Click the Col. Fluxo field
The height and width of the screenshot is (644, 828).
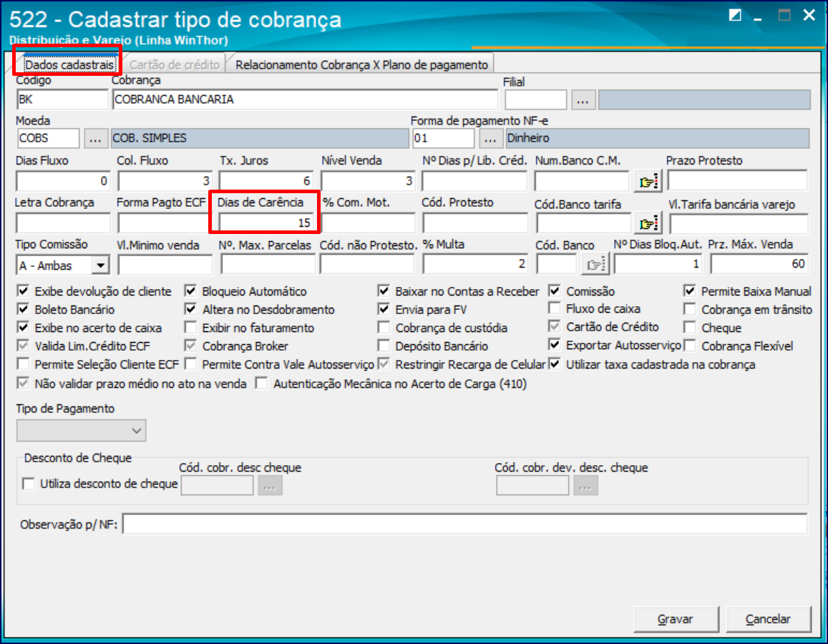coord(165,181)
